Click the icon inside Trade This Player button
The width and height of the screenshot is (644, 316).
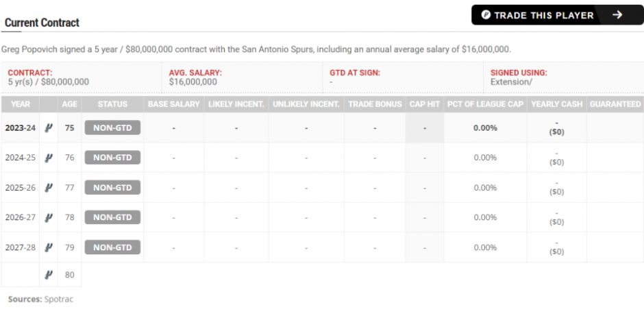click(486, 15)
